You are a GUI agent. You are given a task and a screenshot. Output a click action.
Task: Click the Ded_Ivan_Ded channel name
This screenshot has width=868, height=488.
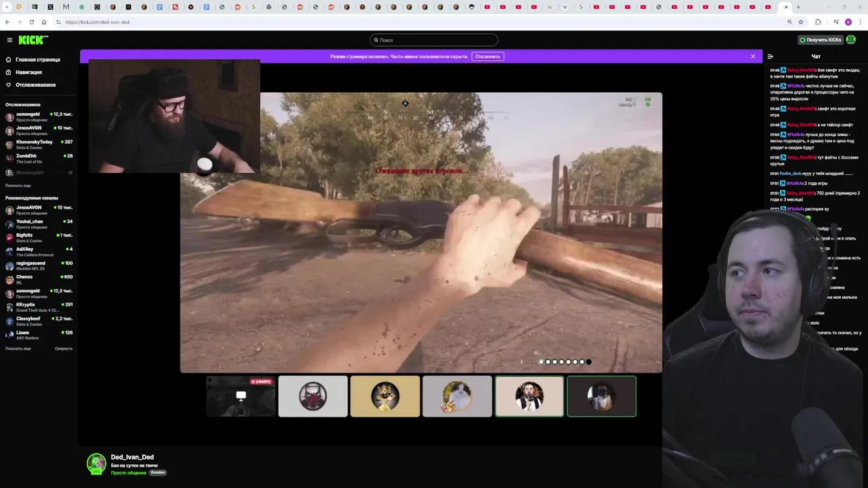[x=132, y=457]
